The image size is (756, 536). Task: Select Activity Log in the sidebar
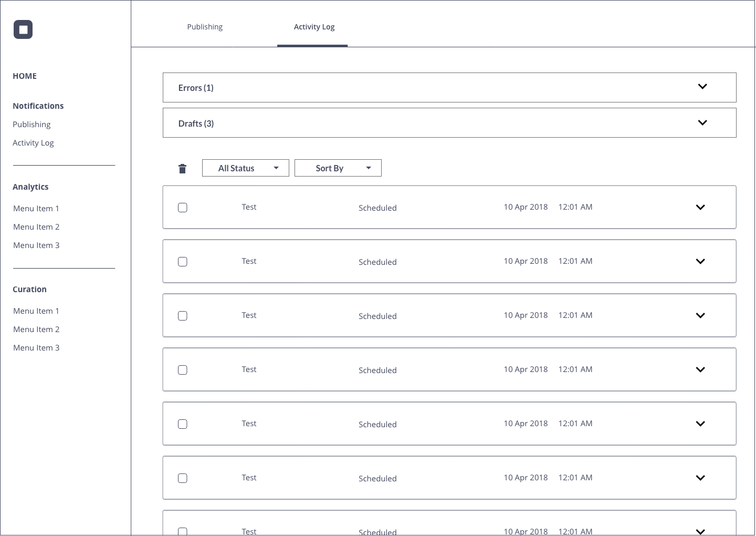click(x=33, y=143)
